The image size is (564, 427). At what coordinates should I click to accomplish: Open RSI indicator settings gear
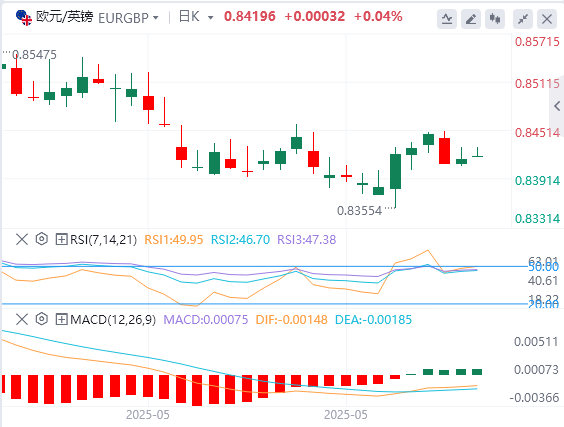click(x=42, y=239)
